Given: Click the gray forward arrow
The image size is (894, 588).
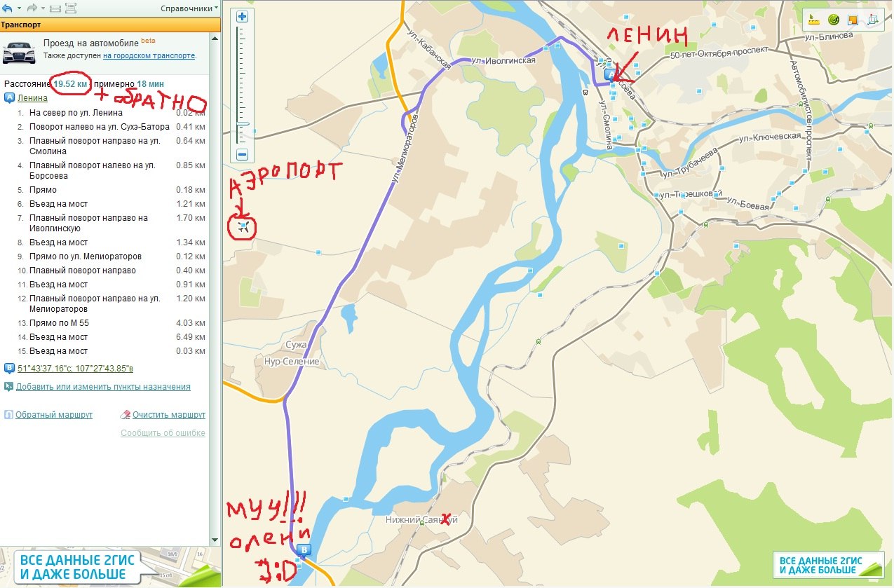Looking at the screenshot, I should 32,8.
